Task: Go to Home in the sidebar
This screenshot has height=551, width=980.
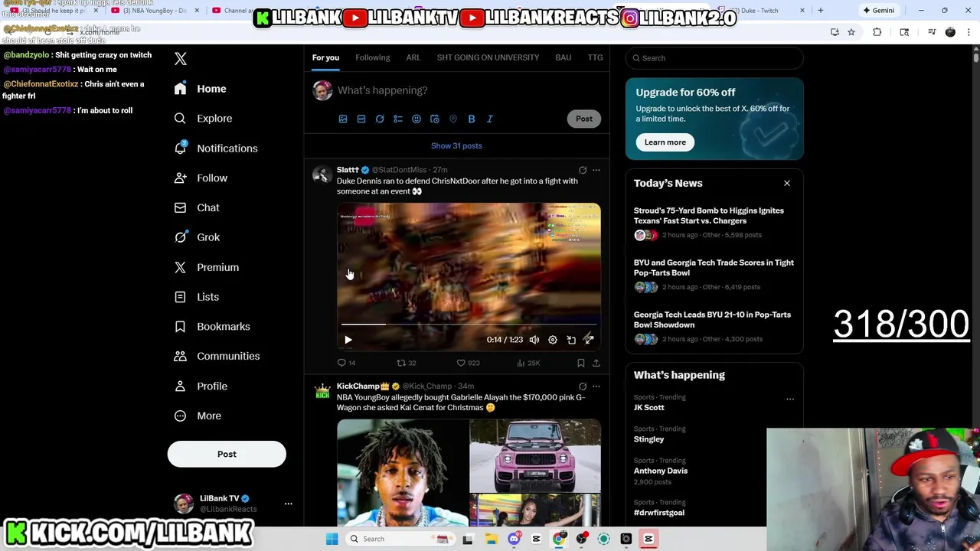Action: [201, 89]
